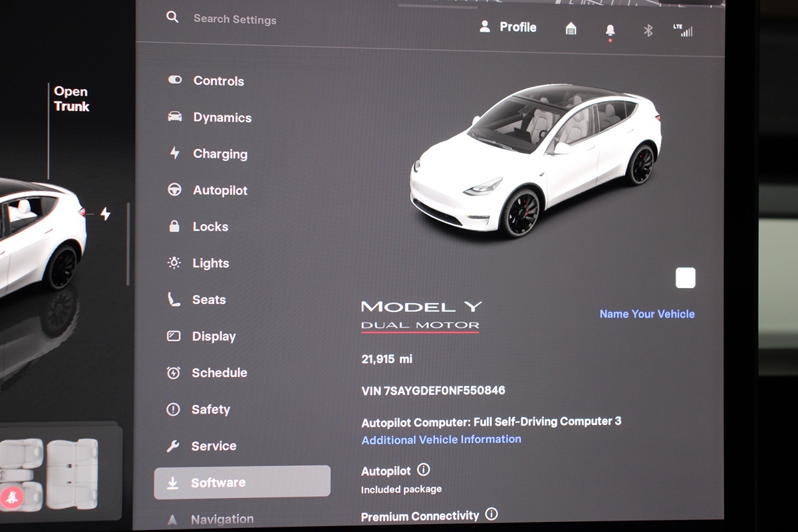798x532 pixels.
Task: Open the Locks settings
Action: coord(210,227)
